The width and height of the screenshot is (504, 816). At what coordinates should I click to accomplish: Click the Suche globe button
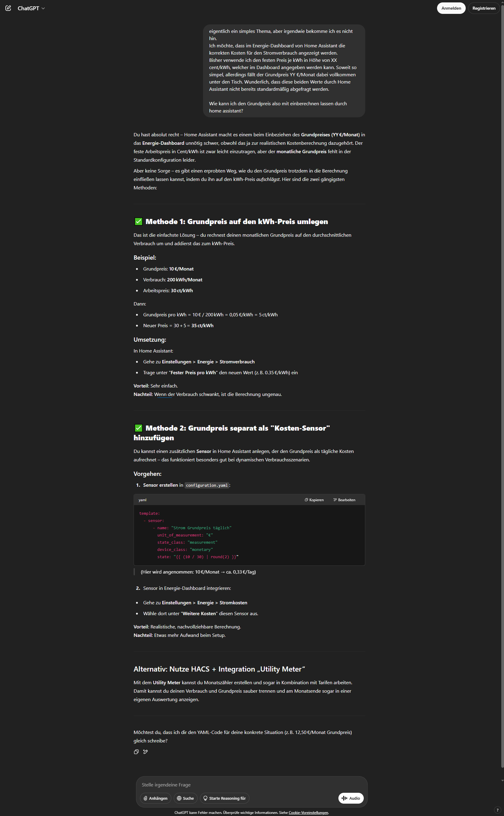tap(185, 798)
